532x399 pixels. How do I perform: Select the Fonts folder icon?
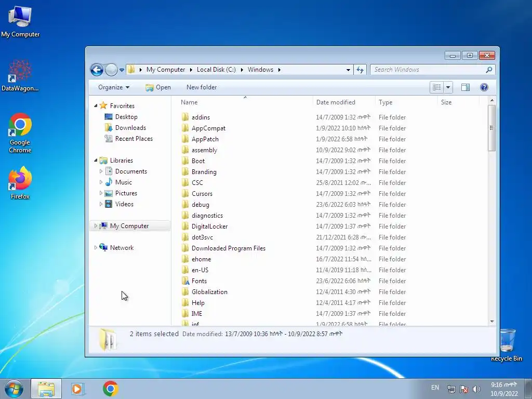[x=185, y=281]
